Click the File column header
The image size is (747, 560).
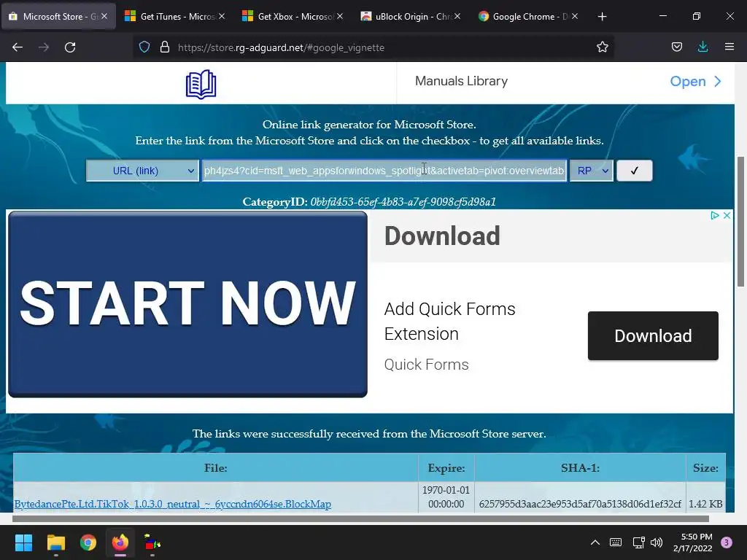pos(216,467)
